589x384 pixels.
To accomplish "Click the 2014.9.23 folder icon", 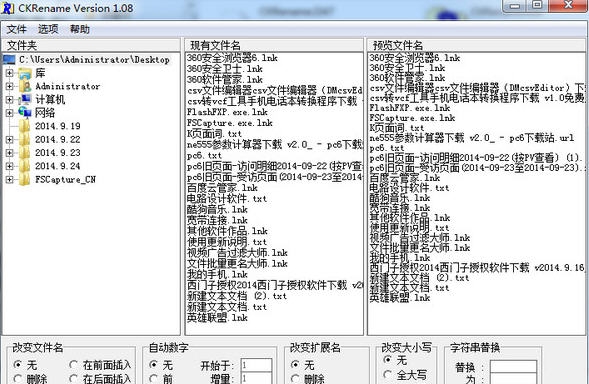I will coord(25,153).
